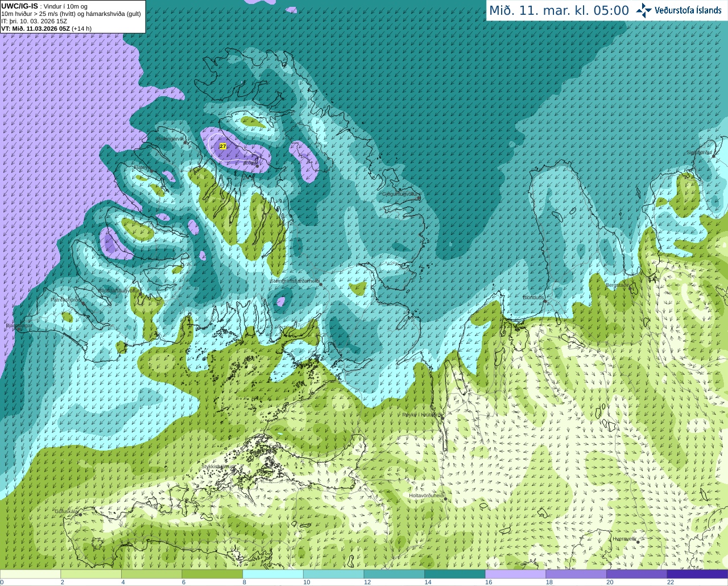Pick the 10–12 m/s legend color

(x=333, y=574)
